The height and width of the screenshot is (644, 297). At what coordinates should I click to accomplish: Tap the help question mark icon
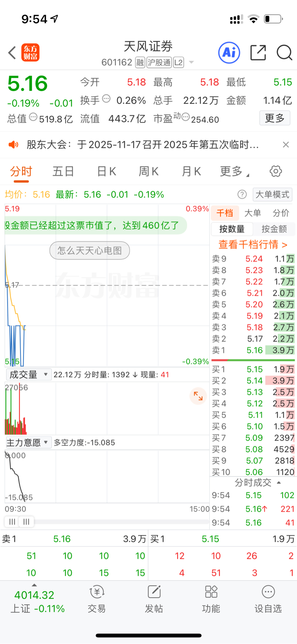pyautogui.click(x=242, y=194)
